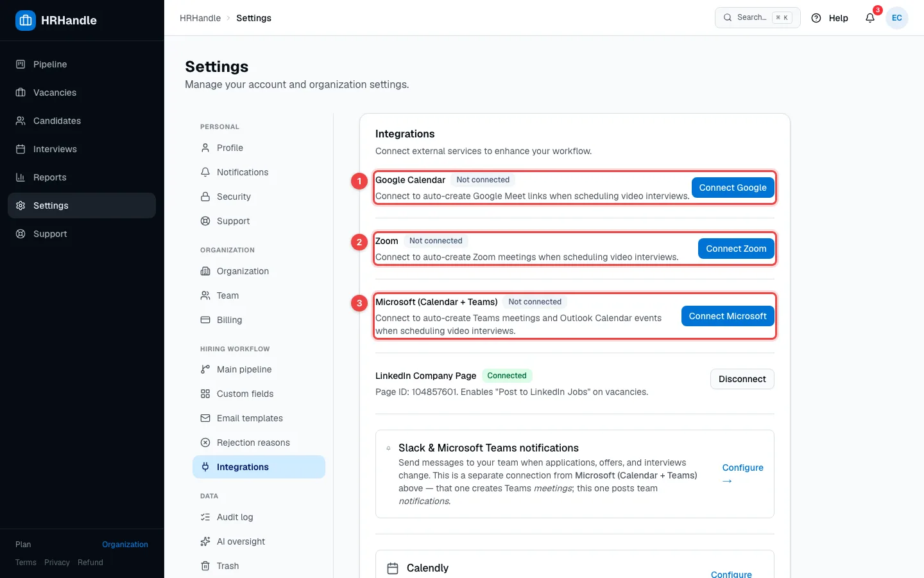Open the EC user avatar menu
The width and height of the screenshot is (924, 578).
897,18
